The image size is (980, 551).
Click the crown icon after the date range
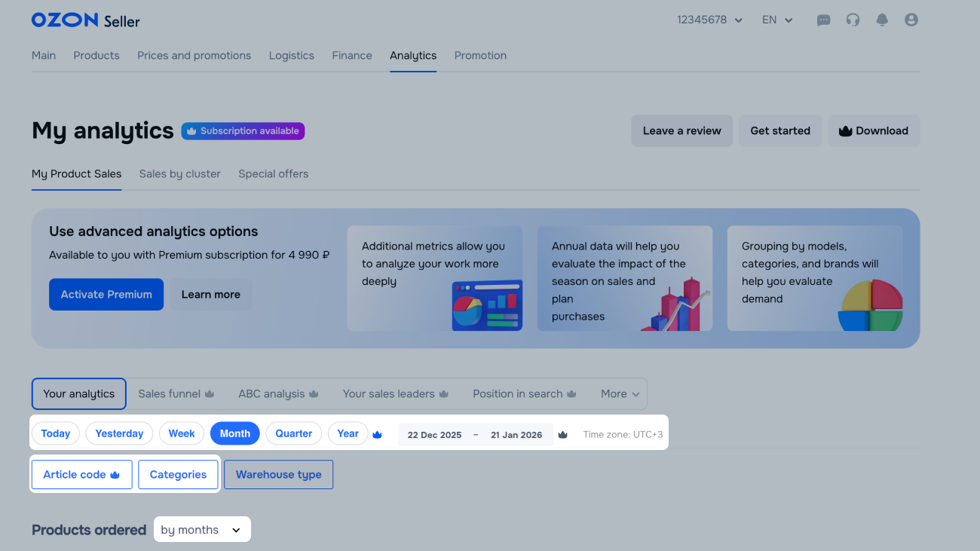pos(562,435)
